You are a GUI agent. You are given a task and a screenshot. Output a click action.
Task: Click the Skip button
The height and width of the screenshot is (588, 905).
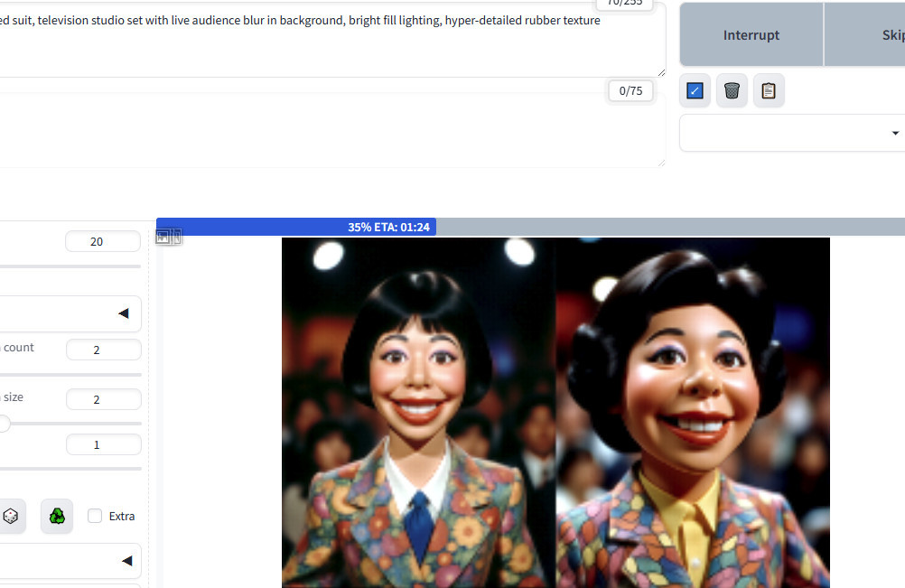point(864,34)
